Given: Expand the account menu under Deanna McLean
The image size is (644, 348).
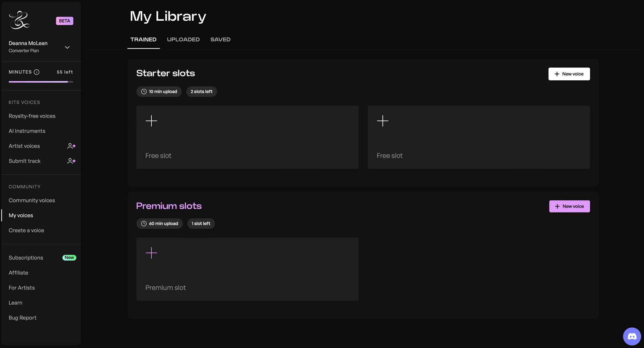Looking at the screenshot, I should click(67, 47).
